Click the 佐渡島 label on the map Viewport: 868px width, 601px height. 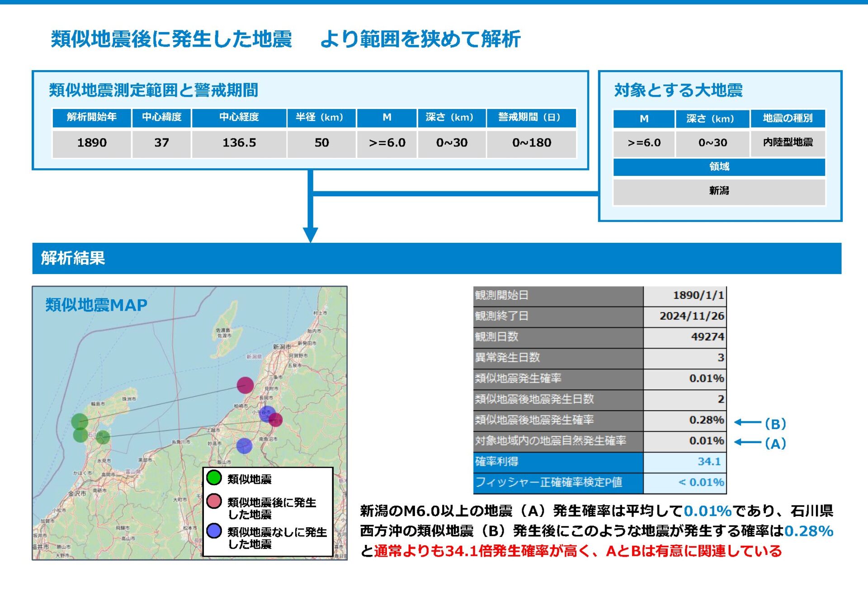click(223, 331)
